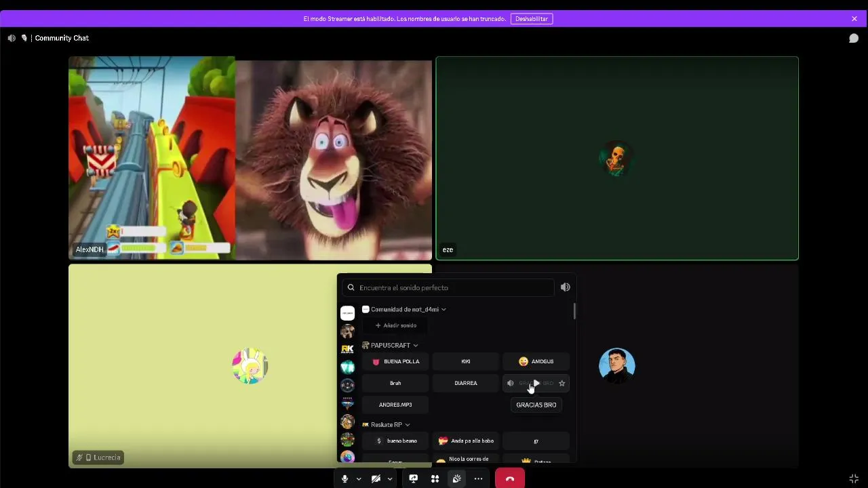Click the PAPUSCRAFT server emblem icon

coord(366,346)
